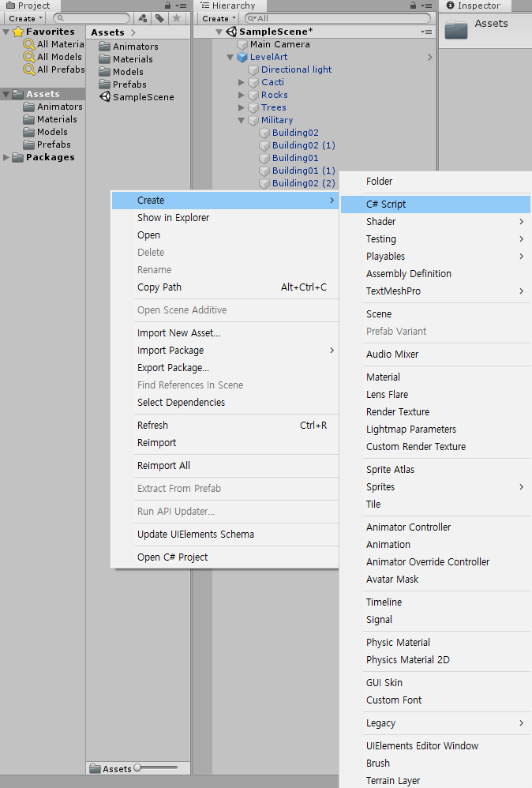Click the favorites star icon in Project toolbar
Screen dimensions: 532x788
coord(176,18)
